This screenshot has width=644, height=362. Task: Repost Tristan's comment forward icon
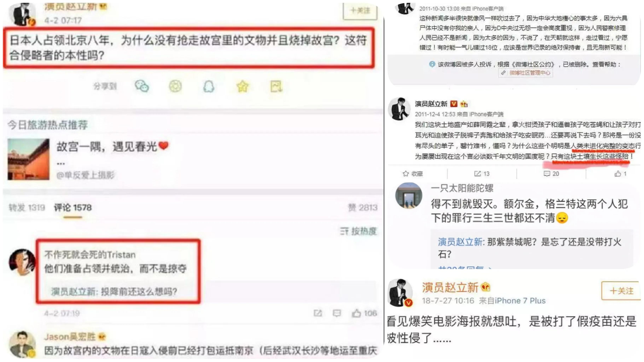pos(318,313)
